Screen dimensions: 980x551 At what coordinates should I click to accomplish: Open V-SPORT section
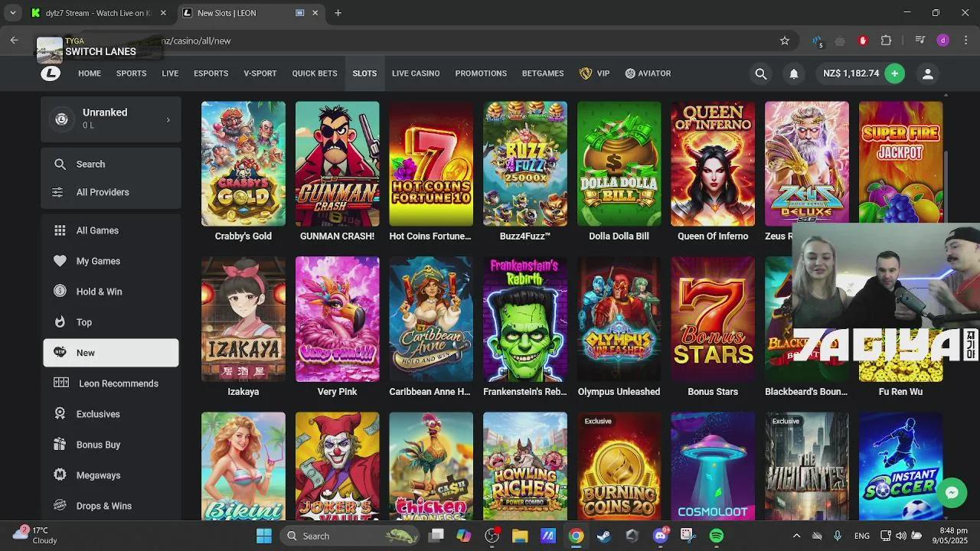click(x=260, y=73)
